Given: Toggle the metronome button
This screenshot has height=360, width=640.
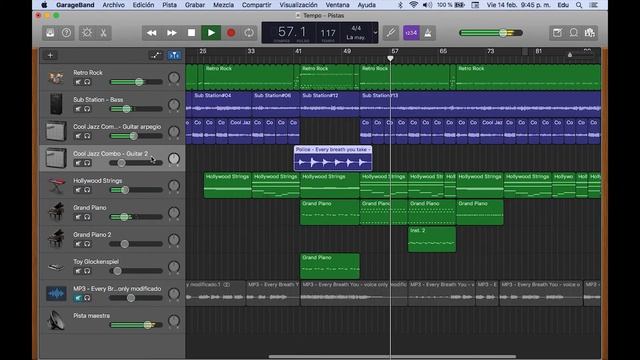Looking at the screenshot, I should (x=428, y=33).
